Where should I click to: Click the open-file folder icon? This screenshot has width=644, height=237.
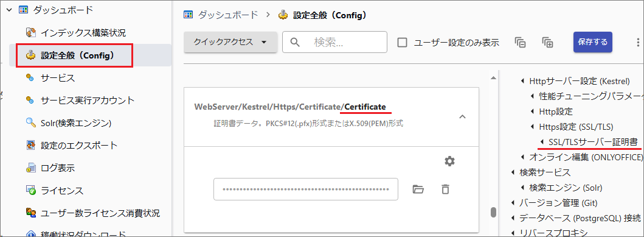[418, 189]
